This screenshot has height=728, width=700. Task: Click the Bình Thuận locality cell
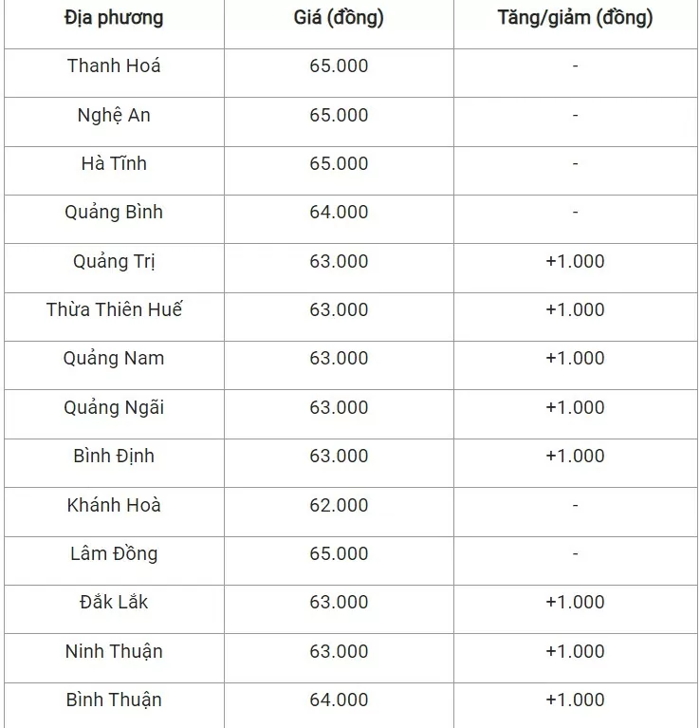click(x=114, y=700)
